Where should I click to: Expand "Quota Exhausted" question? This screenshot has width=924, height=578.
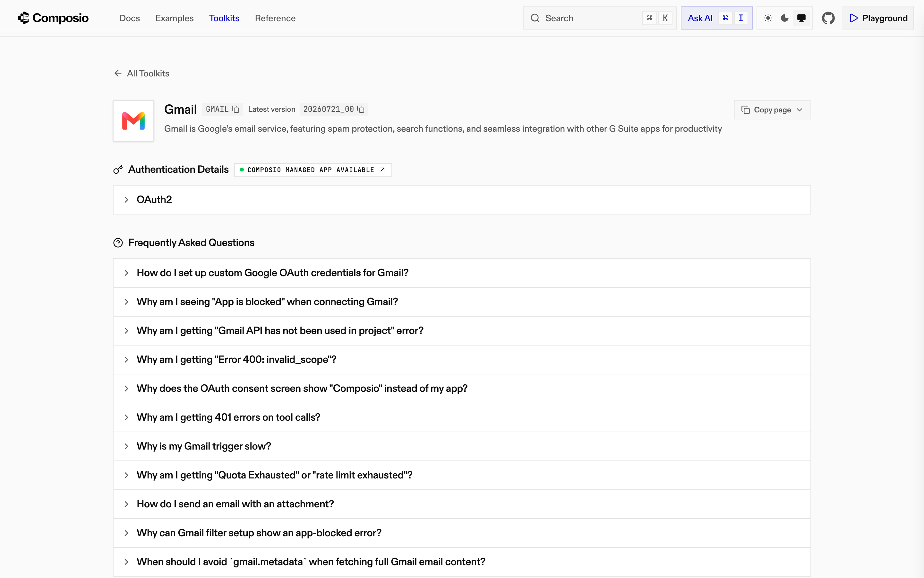(x=462, y=475)
